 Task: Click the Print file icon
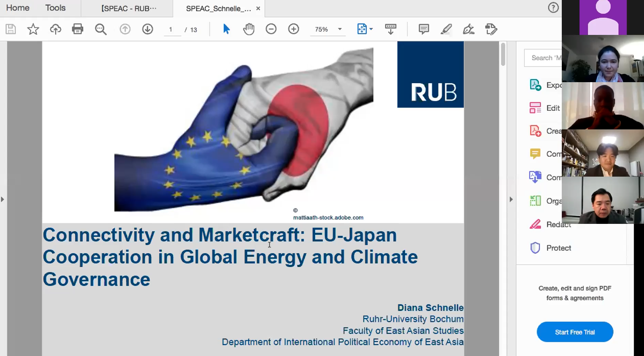[x=77, y=29]
